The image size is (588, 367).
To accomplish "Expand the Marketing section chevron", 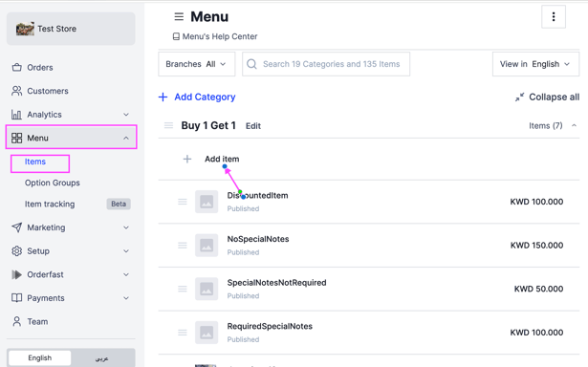I will [126, 227].
